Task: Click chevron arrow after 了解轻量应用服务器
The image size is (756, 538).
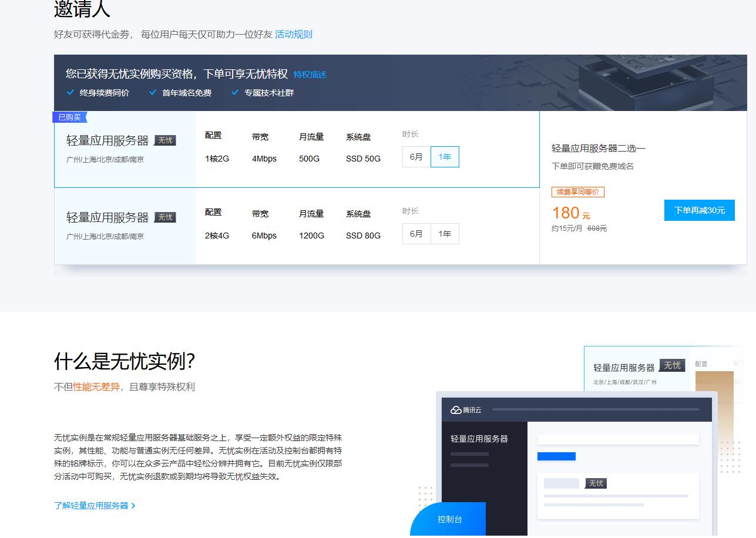Action: [x=133, y=506]
